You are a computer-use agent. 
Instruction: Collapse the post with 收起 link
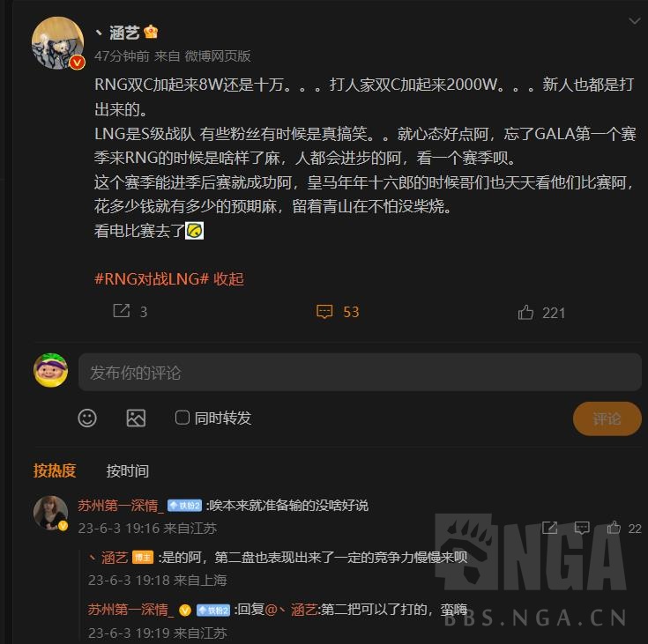(228, 279)
